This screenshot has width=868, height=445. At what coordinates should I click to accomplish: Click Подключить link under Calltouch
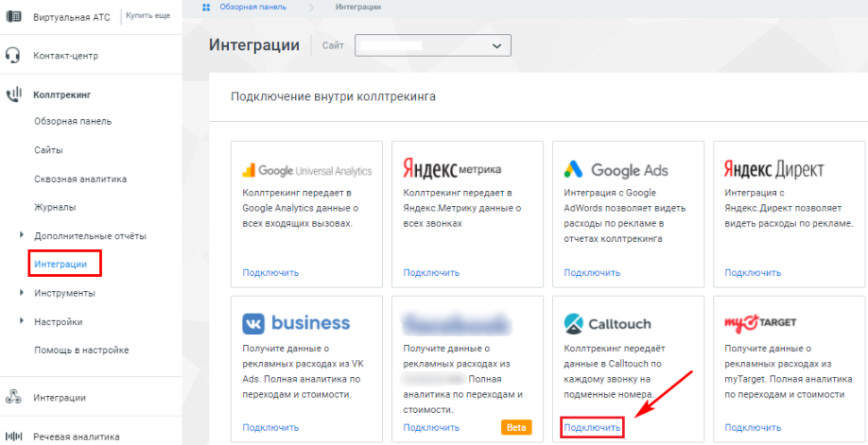click(x=592, y=428)
